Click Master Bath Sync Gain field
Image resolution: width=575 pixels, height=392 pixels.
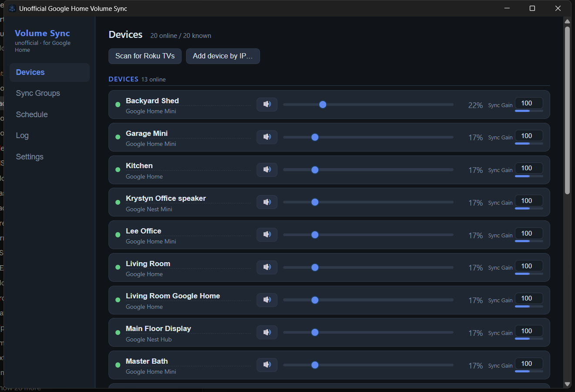(529, 364)
